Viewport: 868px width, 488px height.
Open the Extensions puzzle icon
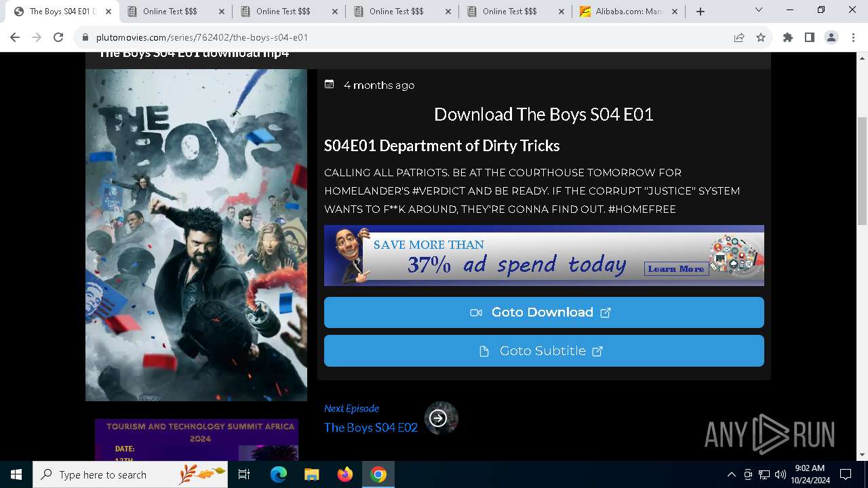click(788, 37)
